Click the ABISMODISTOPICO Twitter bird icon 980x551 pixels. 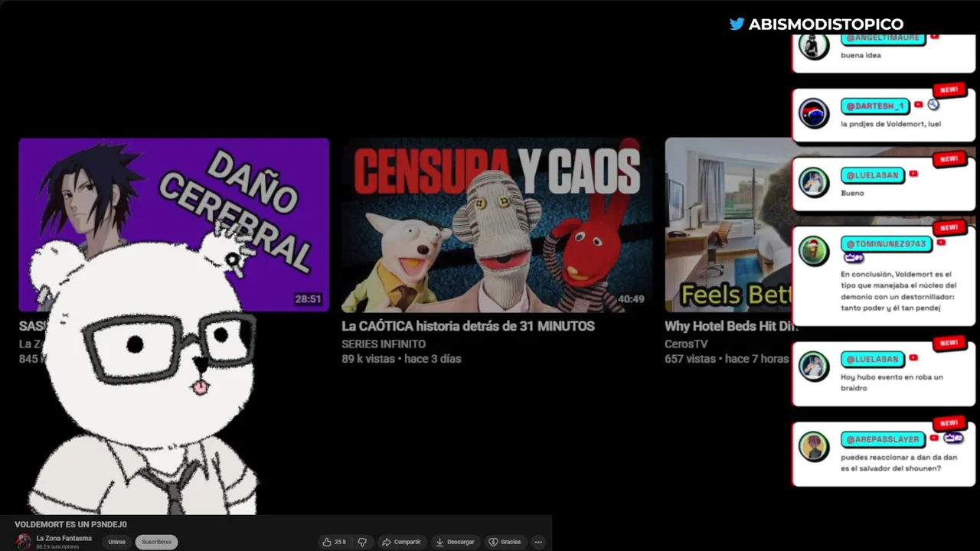(x=737, y=24)
